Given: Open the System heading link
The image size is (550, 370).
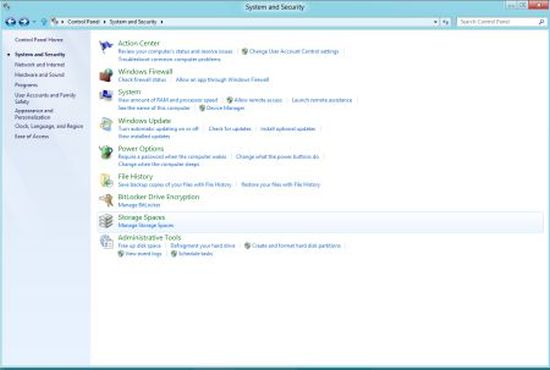Looking at the screenshot, I should [x=129, y=92].
